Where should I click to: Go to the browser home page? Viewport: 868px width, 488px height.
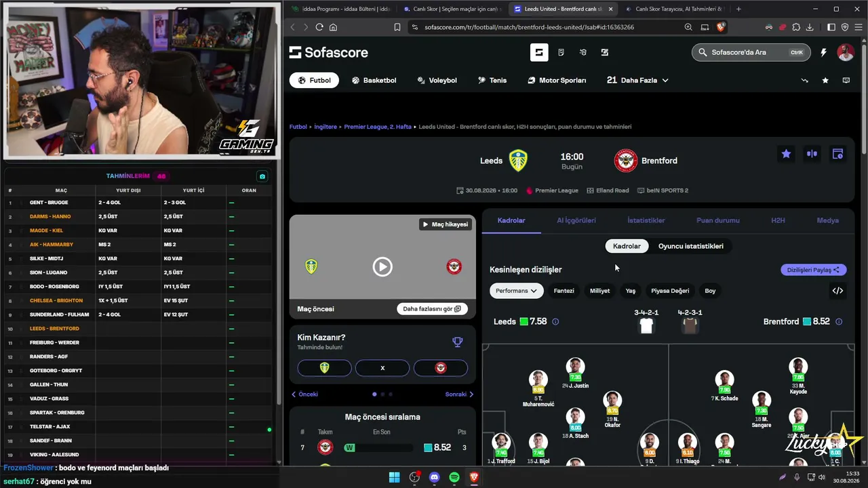point(333,27)
